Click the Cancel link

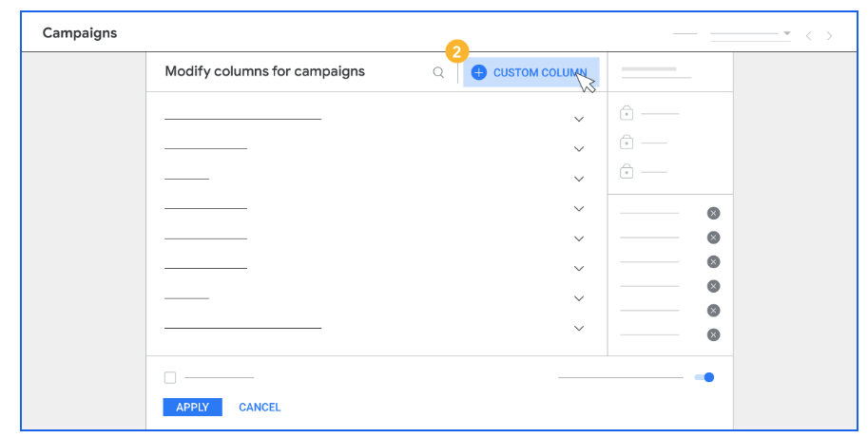click(x=260, y=407)
